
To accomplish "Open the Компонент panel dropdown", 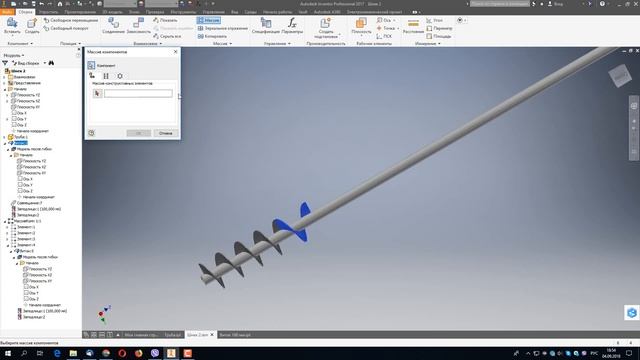I will [x=20, y=43].
